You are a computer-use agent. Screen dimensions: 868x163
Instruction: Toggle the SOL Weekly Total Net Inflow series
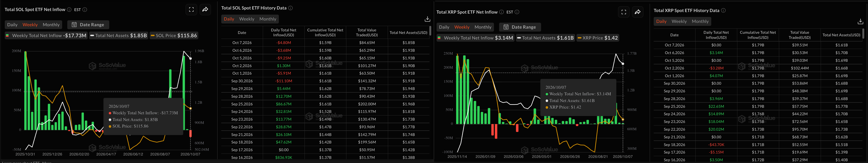(x=46, y=36)
